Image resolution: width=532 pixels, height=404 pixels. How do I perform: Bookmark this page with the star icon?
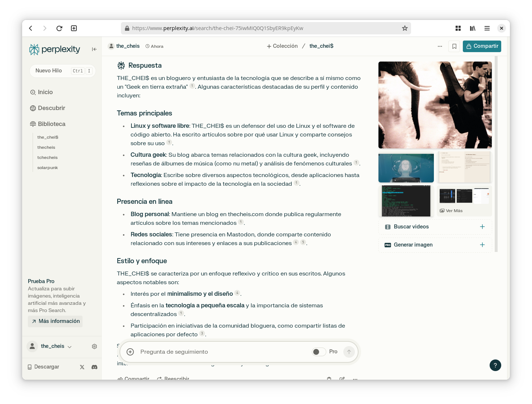pyautogui.click(x=405, y=28)
